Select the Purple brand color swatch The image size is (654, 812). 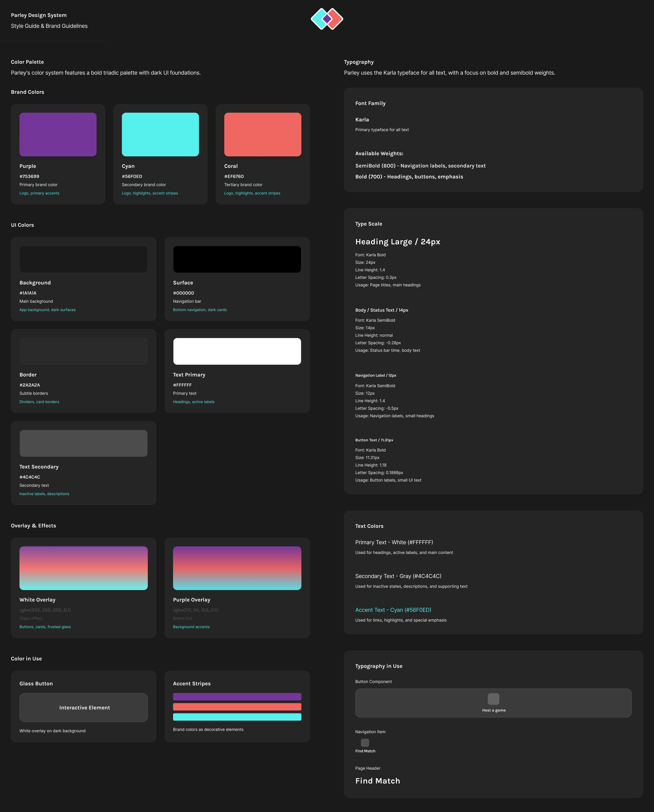pyautogui.click(x=58, y=135)
